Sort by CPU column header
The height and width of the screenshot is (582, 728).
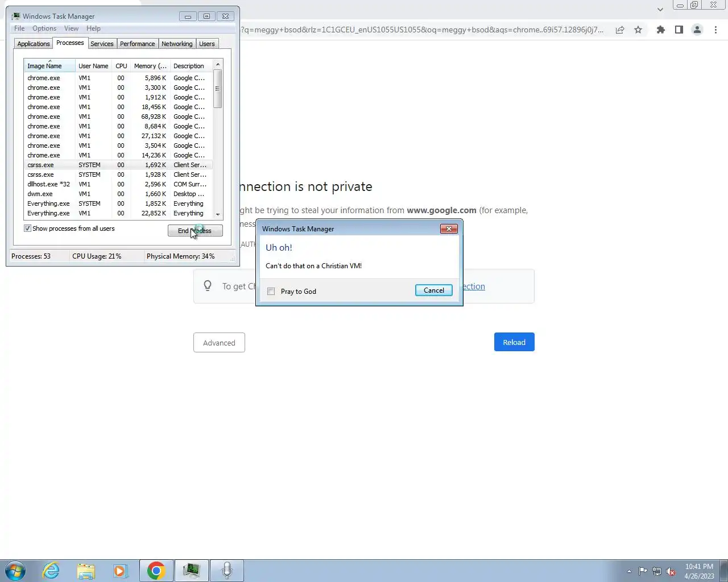tap(121, 66)
